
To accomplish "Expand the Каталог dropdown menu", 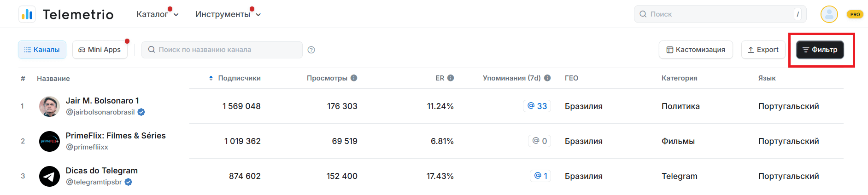I will (x=157, y=14).
